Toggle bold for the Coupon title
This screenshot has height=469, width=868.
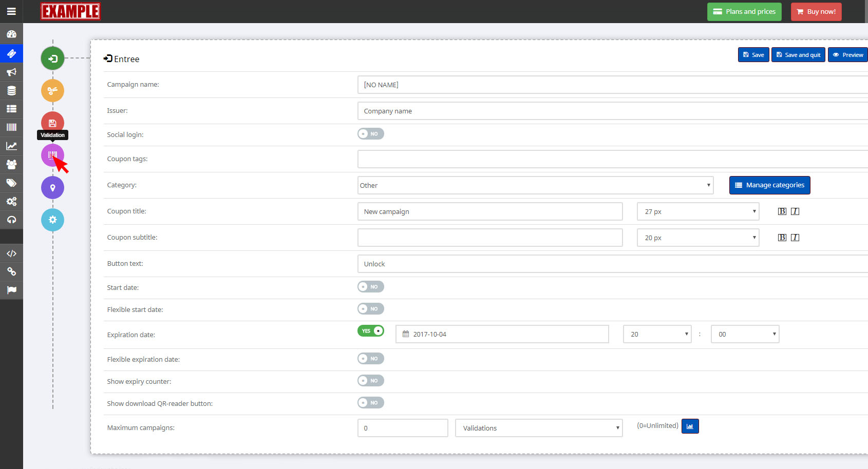tap(782, 211)
